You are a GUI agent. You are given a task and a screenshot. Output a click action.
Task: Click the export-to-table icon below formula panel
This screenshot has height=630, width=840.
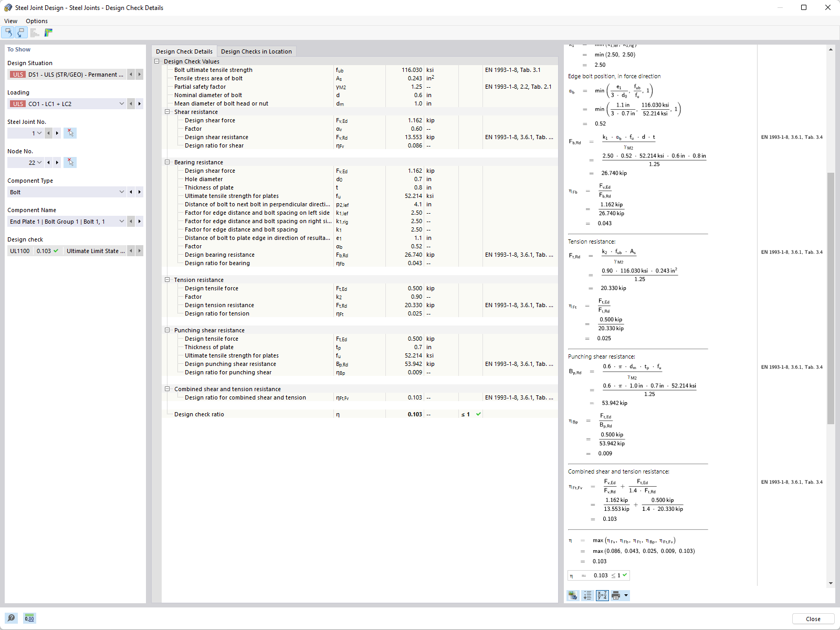tap(573, 595)
